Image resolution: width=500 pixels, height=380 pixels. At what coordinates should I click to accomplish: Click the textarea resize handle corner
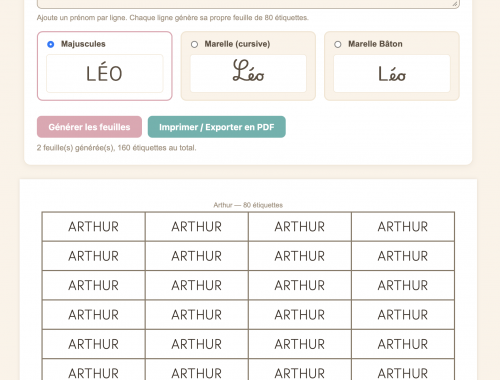tap(455, 4)
